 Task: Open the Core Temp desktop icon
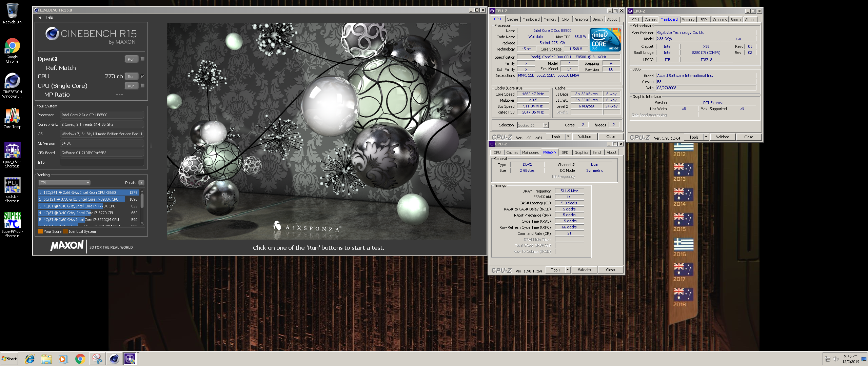[12, 118]
